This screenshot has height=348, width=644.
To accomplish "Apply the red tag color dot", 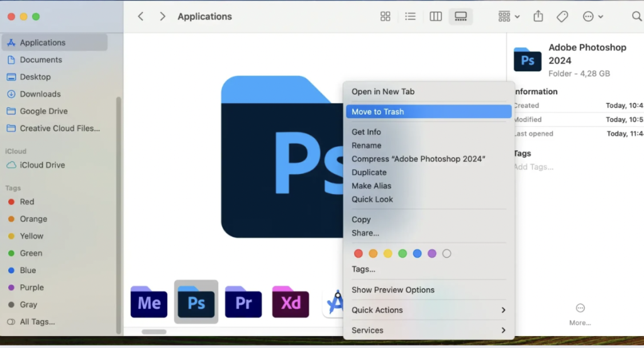I will [358, 254].
